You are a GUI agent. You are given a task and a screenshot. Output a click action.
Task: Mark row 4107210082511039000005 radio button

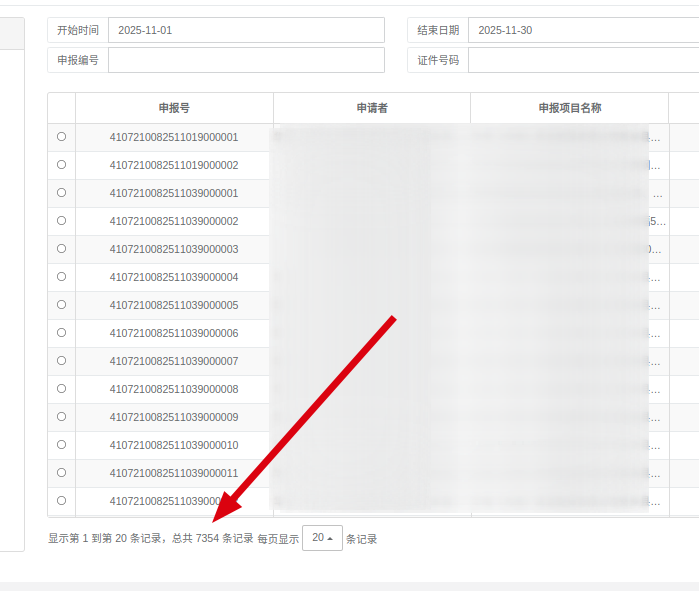tap(61, 305)
